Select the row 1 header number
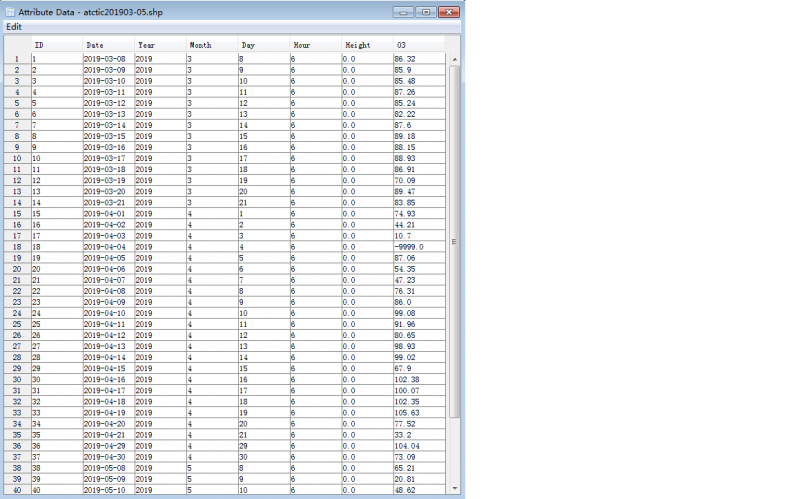 pyautogui.click(x=16, y=59)
